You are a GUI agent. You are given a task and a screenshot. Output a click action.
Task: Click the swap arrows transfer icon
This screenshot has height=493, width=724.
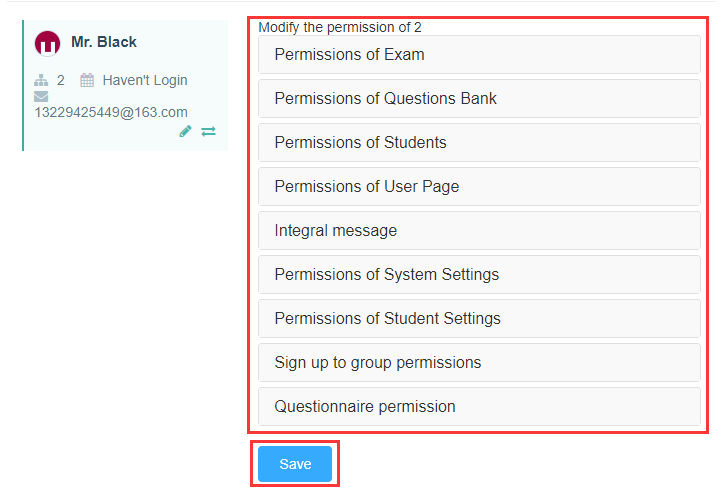tap(208, 132)
